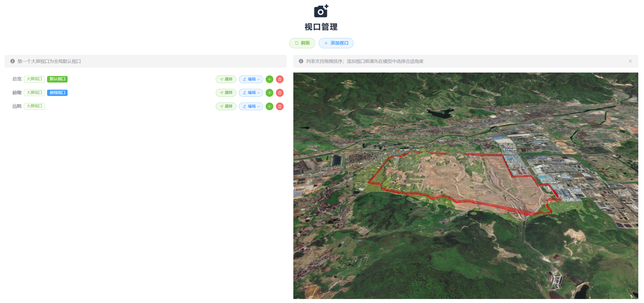Click 跳转 for the 远眺 viewport
The height and width of the screenshot is (303, 644).
click(226, 107)
